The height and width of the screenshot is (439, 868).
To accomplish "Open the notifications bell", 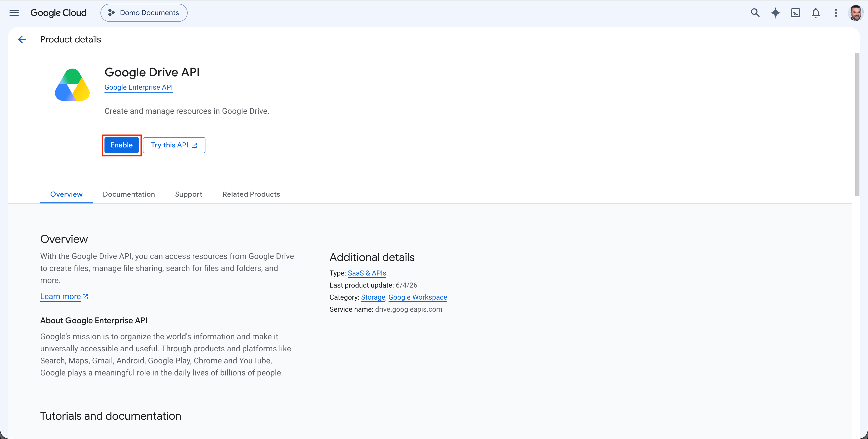I will click(x=816, y=13).
